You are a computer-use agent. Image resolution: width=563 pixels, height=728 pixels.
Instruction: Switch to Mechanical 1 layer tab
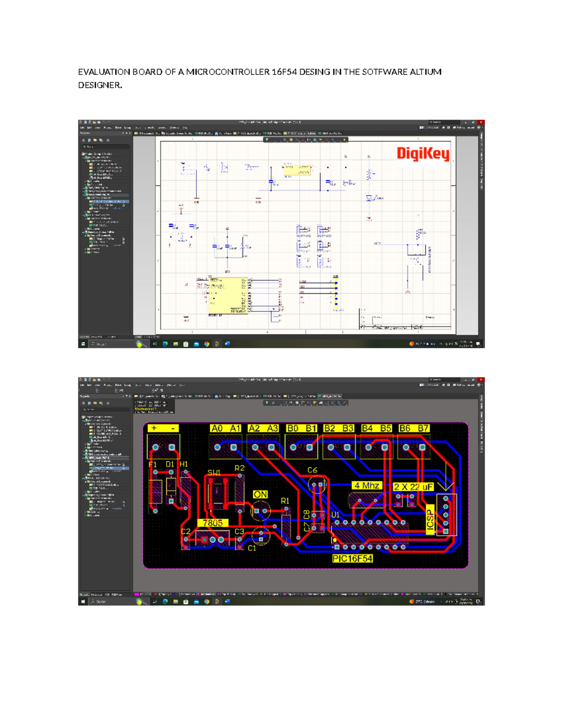207,594
